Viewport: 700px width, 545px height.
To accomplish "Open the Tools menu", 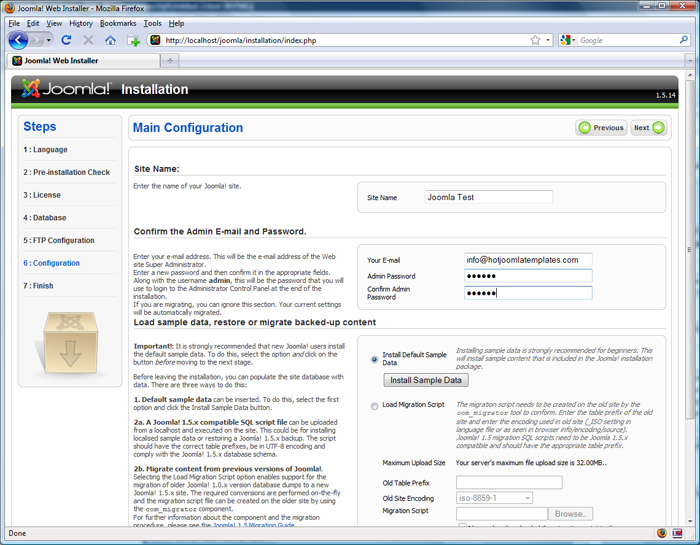I will [x=152, y=22].
